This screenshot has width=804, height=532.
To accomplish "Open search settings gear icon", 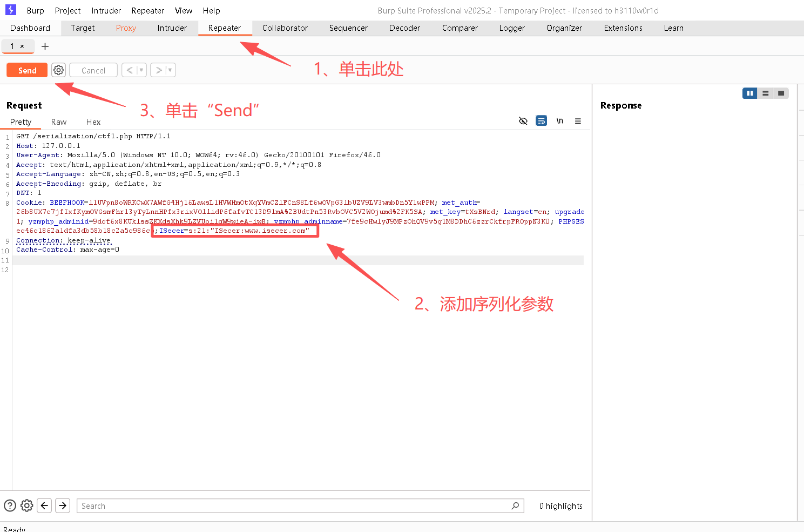I will (x=26, y=506).
